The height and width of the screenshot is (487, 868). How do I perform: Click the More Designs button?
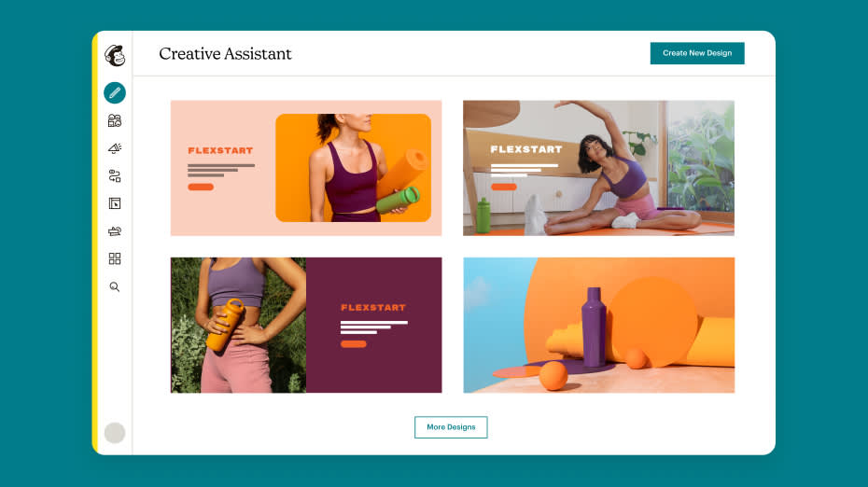(x=451, y=427)
